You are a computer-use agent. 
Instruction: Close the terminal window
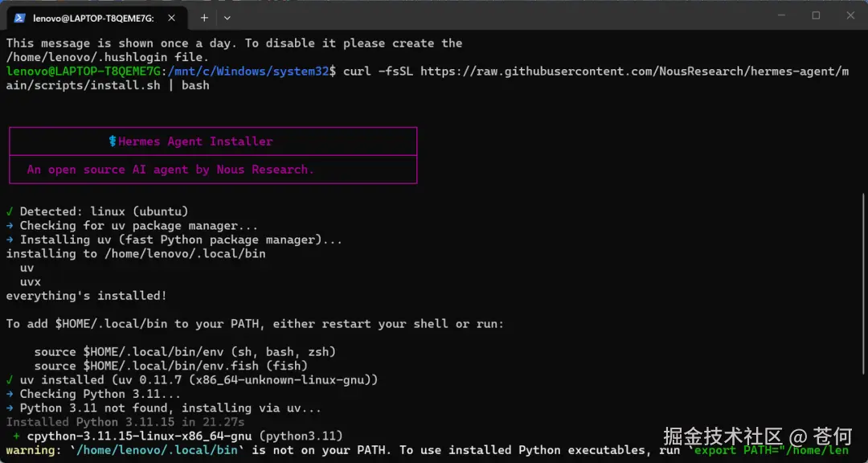pyautogui.click(x=851, y=15)
